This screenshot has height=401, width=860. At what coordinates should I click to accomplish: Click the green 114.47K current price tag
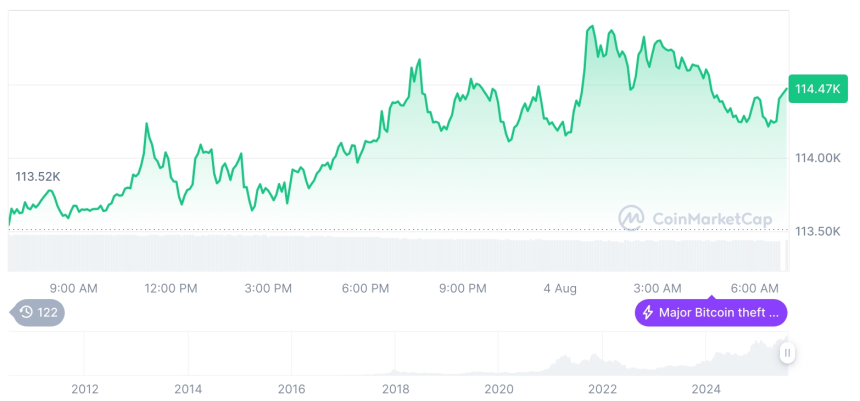pos(816,89)
